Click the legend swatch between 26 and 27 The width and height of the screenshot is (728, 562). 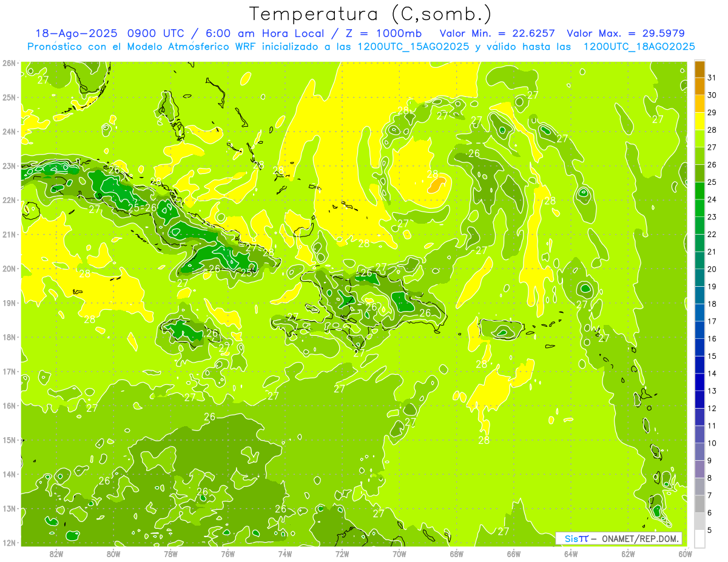click(699, 156)
